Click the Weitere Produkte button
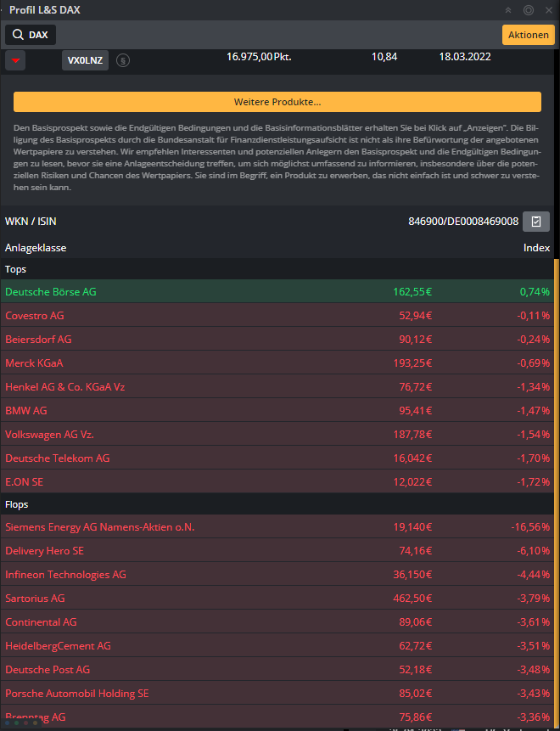The height and width of the screenshot is (731, 560). 277,102
